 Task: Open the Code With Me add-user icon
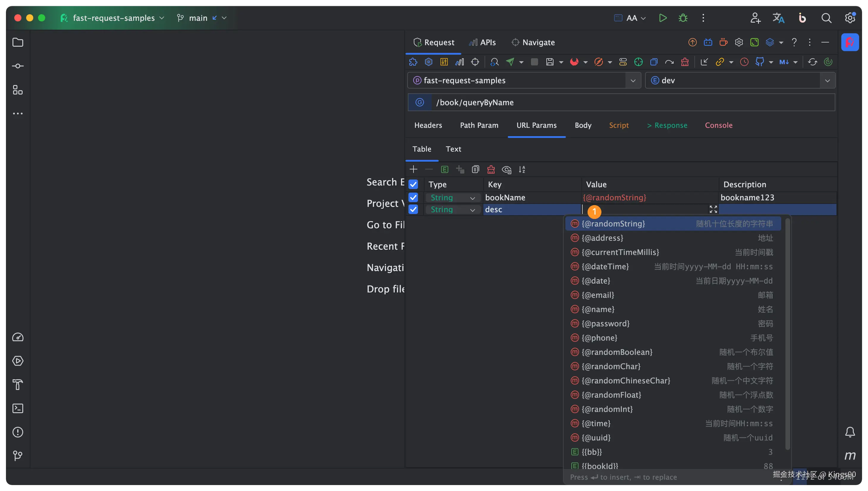[x=755, y=18]
